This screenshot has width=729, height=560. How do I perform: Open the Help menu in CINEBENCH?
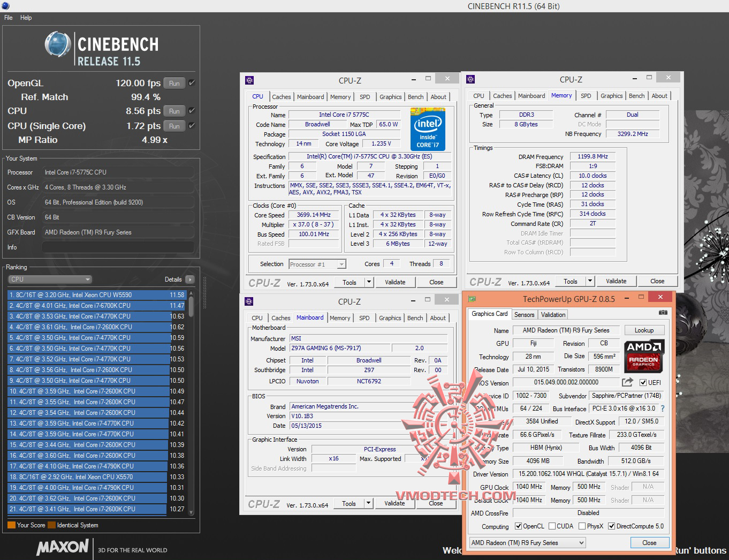(x=26, y=18)
